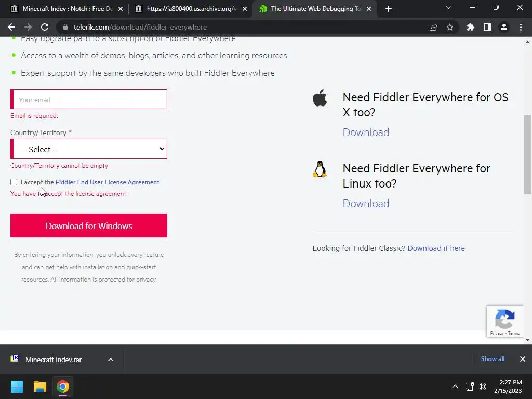Expand the Minecraft Indev.rar download options chevron
Viewport: 532px width, 399px height.
tap(111, 360)
